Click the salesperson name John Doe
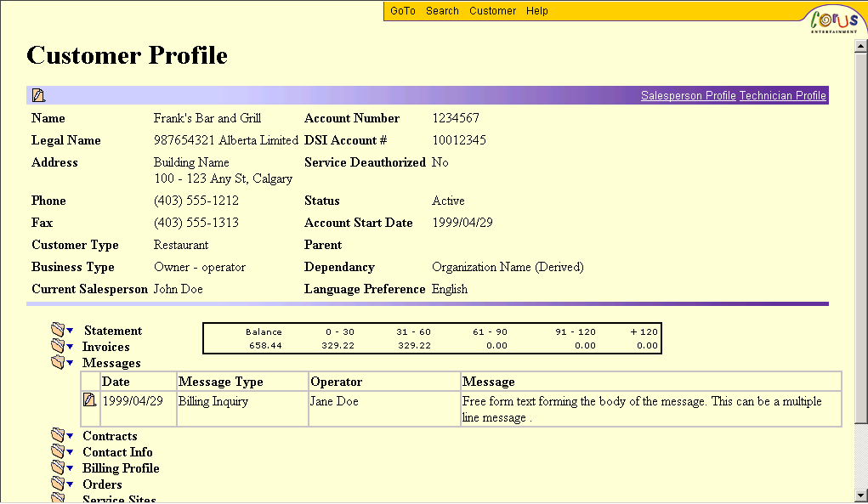 pyautogui.click(x=178, y=289)
